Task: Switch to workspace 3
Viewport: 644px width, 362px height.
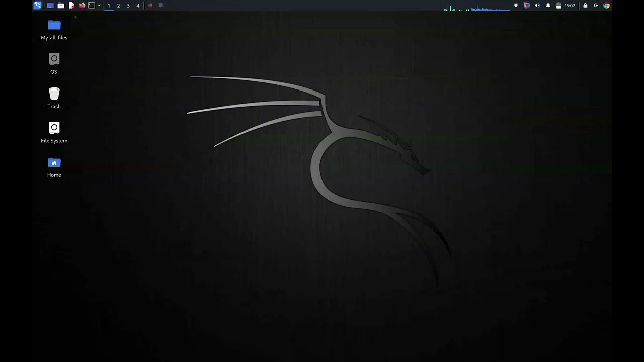Action: (x=128, y=6)
